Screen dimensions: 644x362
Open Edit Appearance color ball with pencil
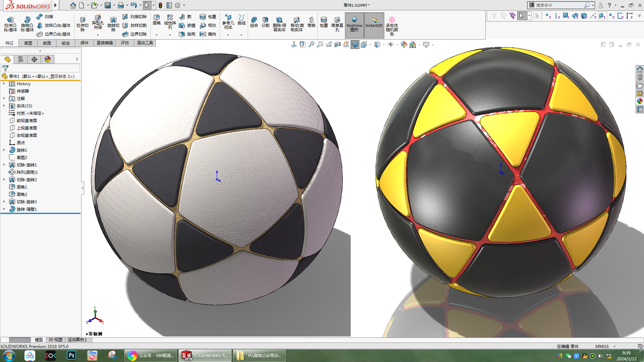pos(404,45)
